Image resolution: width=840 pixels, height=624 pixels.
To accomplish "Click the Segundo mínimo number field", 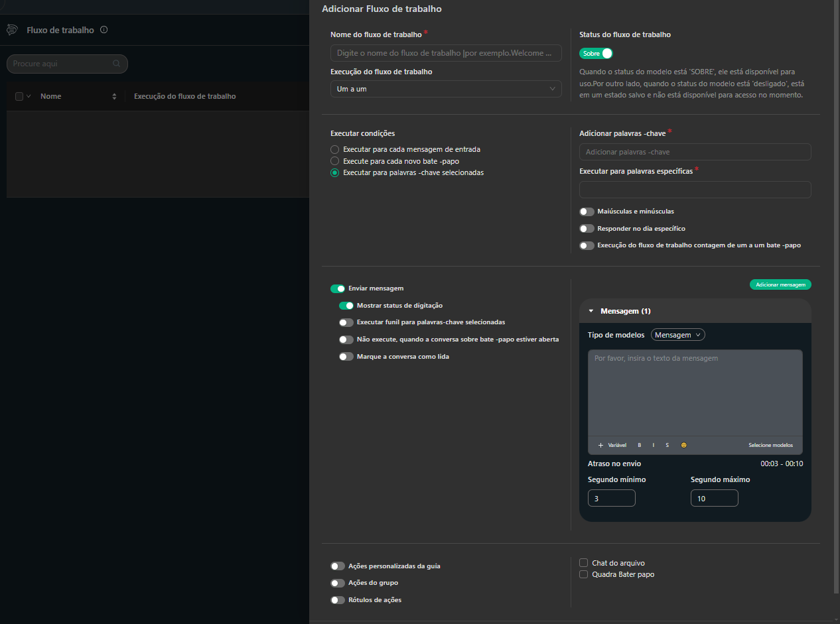I will [611, 498].
